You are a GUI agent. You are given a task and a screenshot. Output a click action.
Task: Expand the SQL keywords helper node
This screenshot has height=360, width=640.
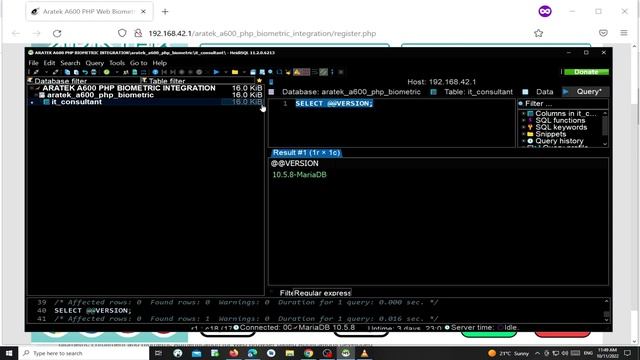point(523,127)
